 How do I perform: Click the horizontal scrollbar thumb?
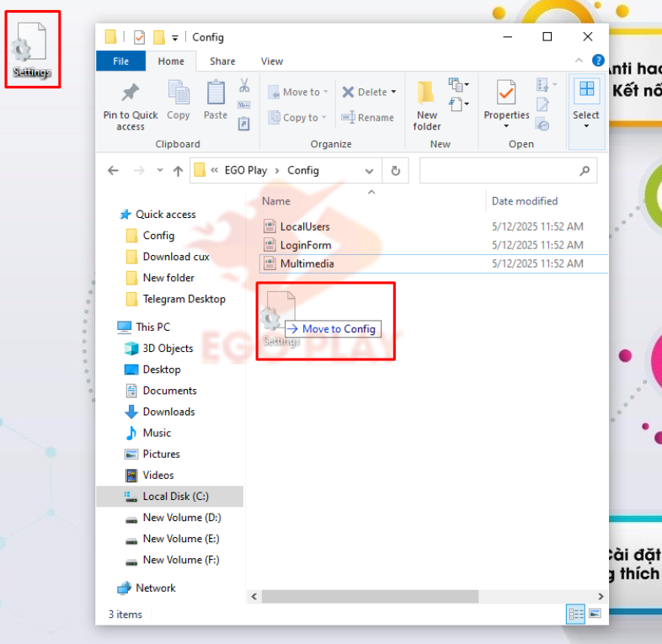coord(370,596)
